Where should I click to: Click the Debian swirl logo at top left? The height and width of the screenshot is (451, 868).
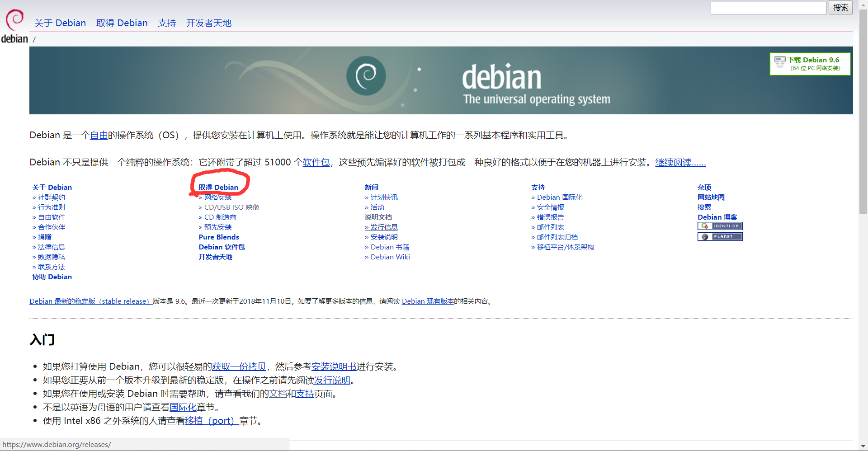pos(14,26)
